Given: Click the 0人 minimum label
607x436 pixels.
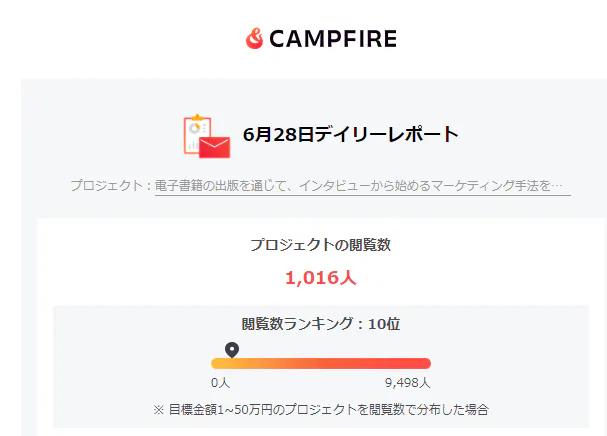Looking at the screenshot, I should point(220,383).
